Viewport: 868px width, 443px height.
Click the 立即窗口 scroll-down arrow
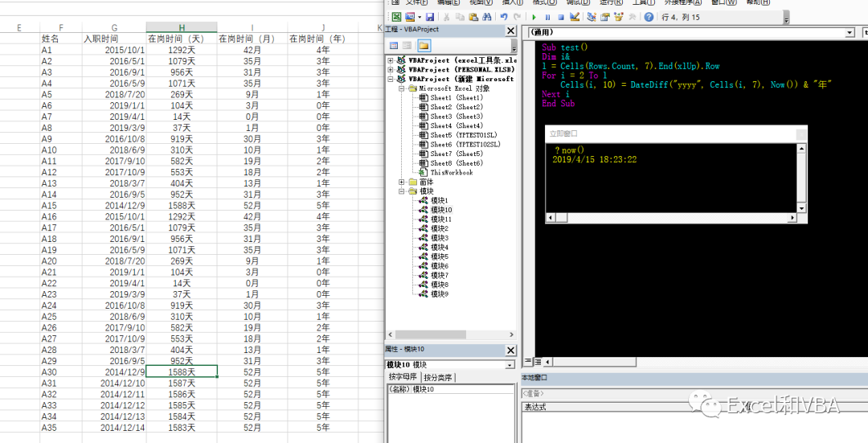(x=801, y=208)
